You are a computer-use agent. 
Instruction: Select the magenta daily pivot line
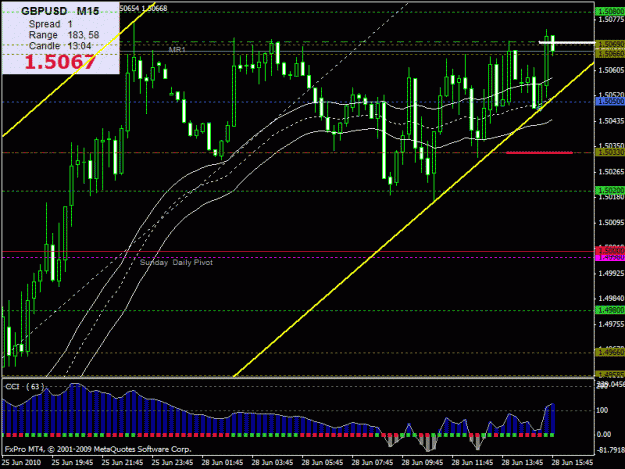pos(298,257)
